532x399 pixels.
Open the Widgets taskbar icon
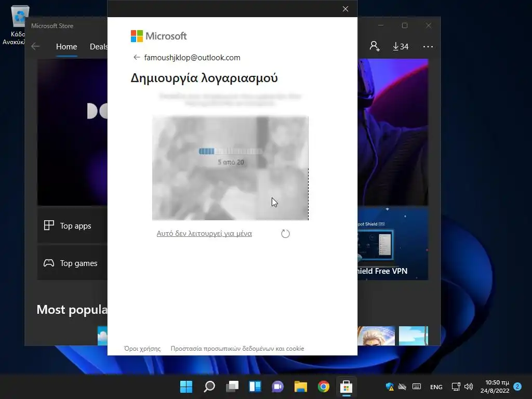tap(255, 387)
